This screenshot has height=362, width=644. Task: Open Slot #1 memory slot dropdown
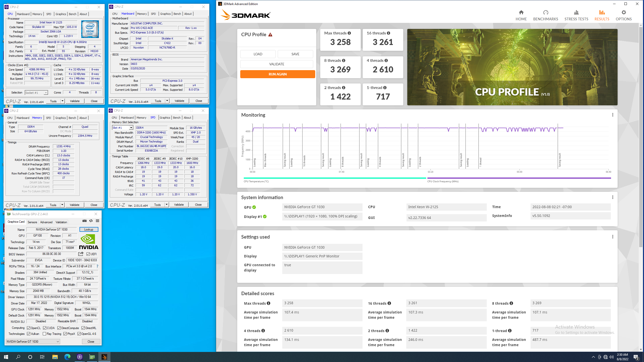pos(123,128)
